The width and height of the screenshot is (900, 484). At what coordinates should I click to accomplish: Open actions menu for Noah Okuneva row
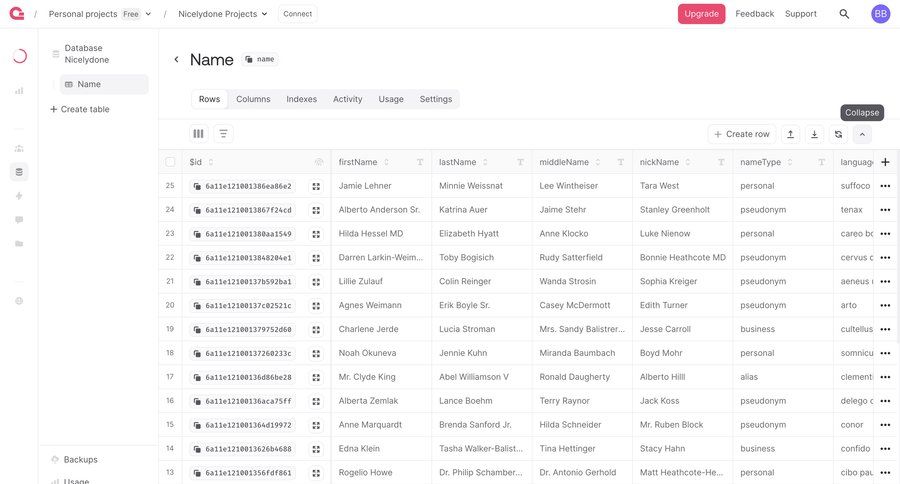pyautogui.click(x=885, y=353)
